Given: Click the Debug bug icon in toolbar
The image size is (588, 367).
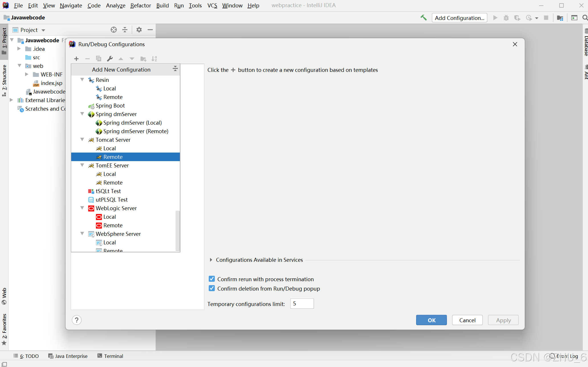Looking at the screenshot, I should (506, 18).
